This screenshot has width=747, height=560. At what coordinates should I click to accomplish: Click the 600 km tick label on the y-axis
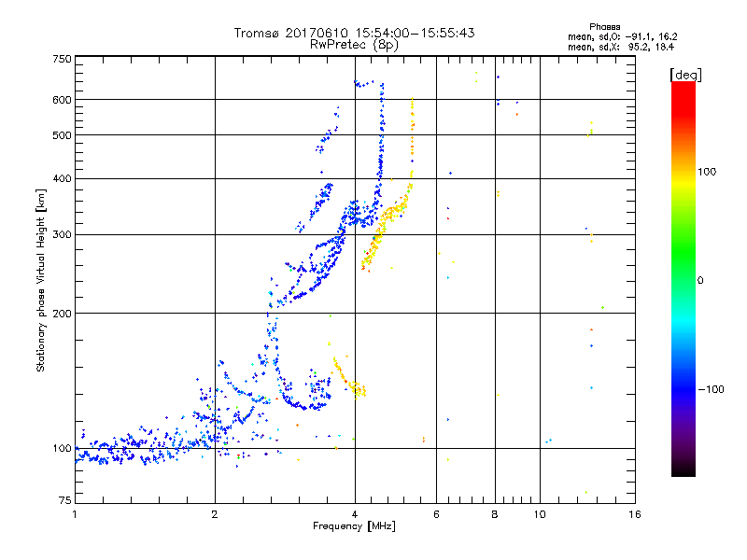62,100
